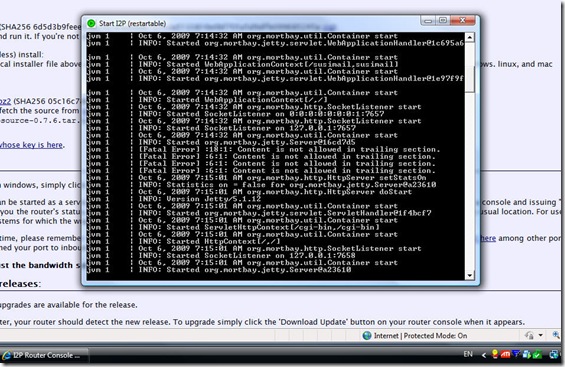Viewport: 565px width, 367px height.
Task: Open the dropdown arrow beside the status bar lock icon
Action: coord(540,335)
